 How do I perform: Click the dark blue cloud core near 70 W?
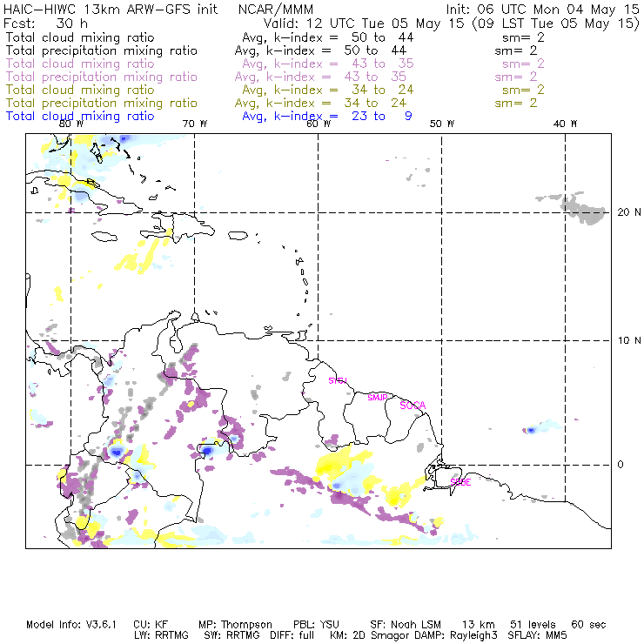(207, 450)
